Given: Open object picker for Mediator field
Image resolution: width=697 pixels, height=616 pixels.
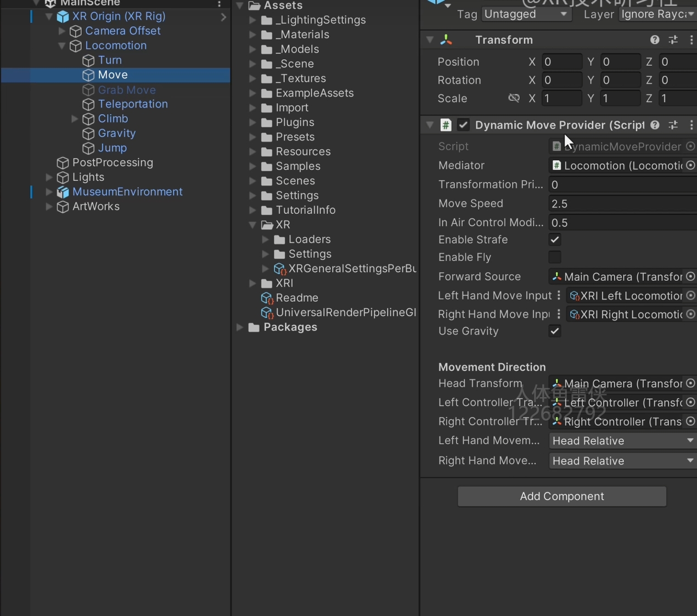Looking at the screenshot, I should pyautogui.click(x=690, y=165).
